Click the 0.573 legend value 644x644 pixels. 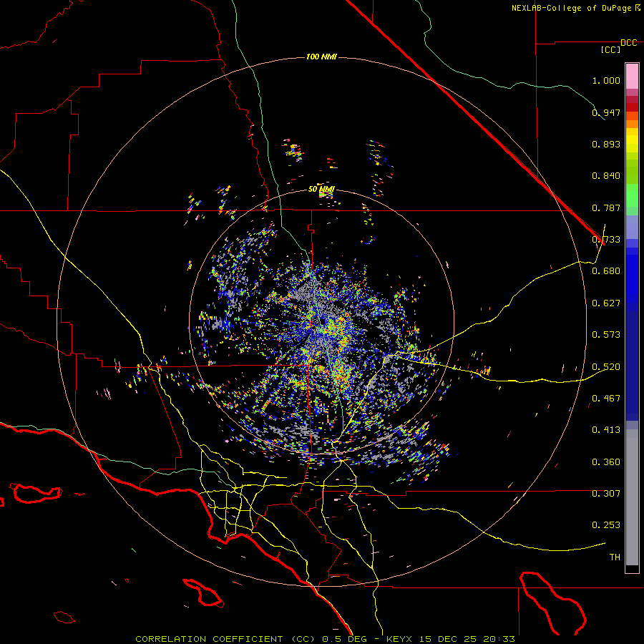[x=606, y=334]
